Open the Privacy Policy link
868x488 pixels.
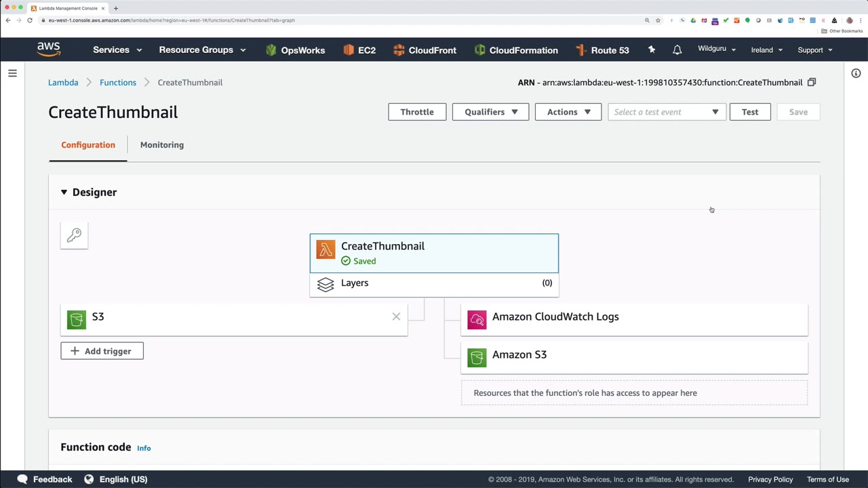770,479
